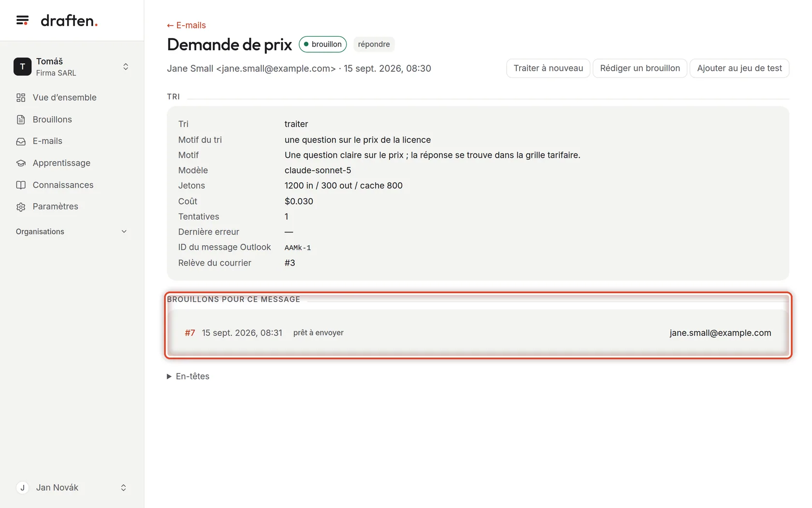Click the Brouillons document icon
This screenshot has height=508, width=812.
coord(21,120)
